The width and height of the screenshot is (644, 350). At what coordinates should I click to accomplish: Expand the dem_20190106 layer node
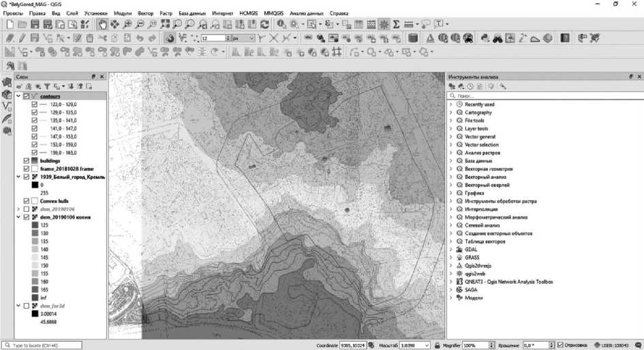coord(18,209)
